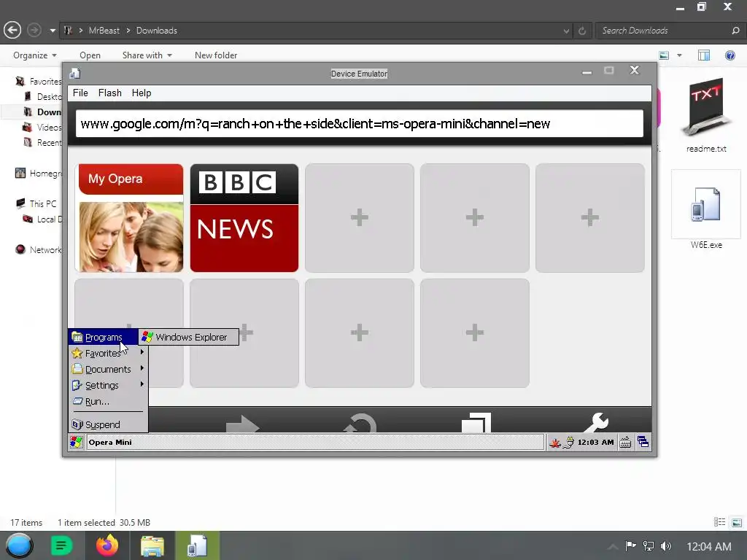Viewport: 747px width, 560px height.
Task: Select readme.txt file in Downloads
Action: tap(706, 114)
